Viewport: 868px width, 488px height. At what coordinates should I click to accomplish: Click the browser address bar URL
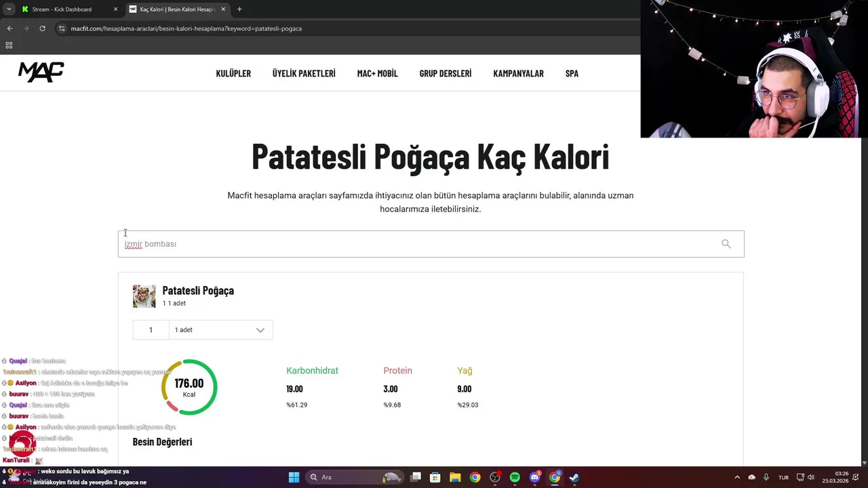coord(186,28)
